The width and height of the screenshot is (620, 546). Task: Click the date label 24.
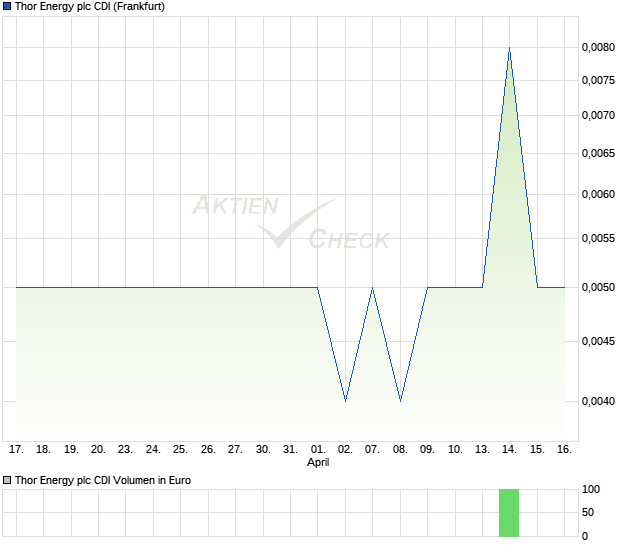[153, 450]
